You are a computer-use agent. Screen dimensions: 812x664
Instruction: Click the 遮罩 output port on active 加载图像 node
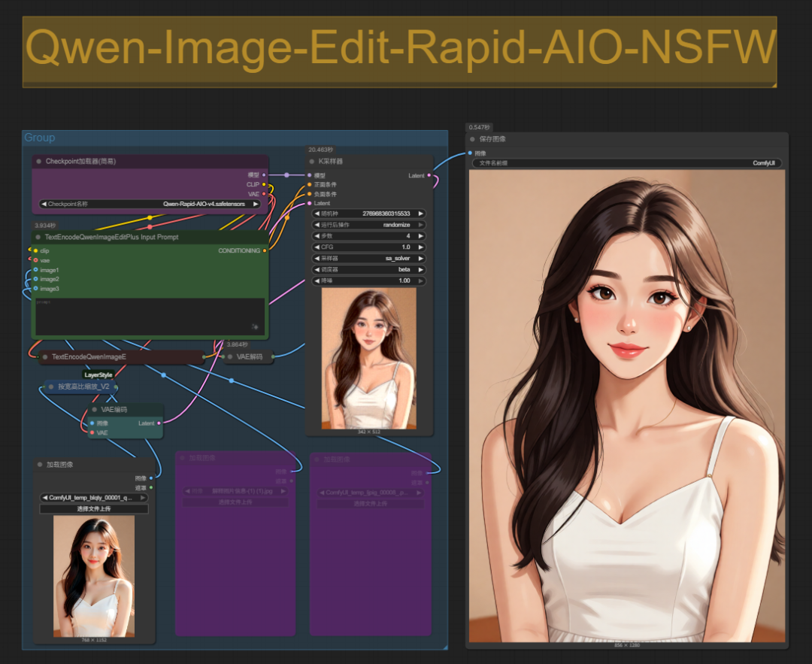[x=151, y=487]
